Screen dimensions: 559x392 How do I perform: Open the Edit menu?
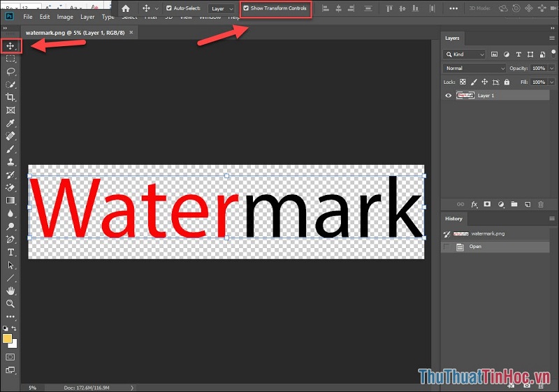[x=45, y=17]
